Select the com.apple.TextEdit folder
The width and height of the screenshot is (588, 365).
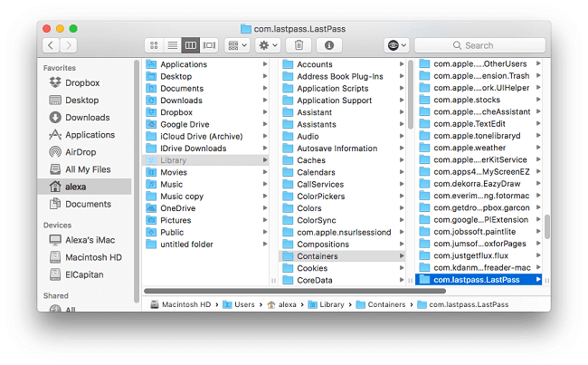pyautogui.click(x=479, y=124)
